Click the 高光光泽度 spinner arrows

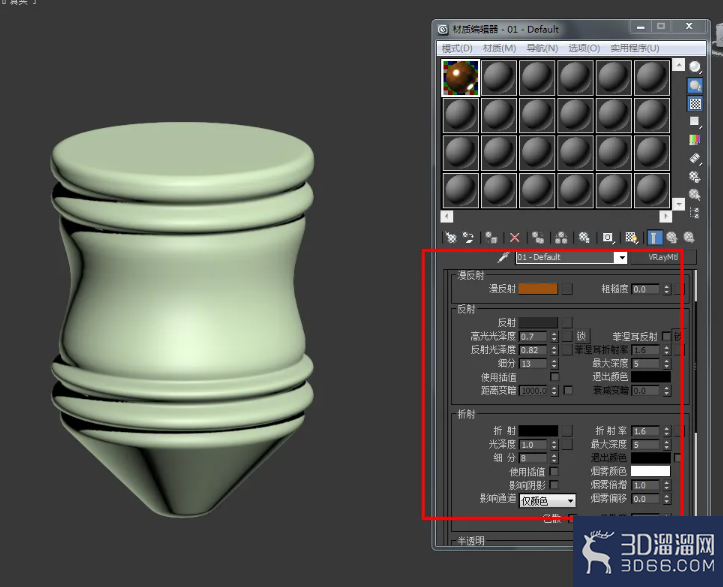pyautogui.click(x=554, y=337)
